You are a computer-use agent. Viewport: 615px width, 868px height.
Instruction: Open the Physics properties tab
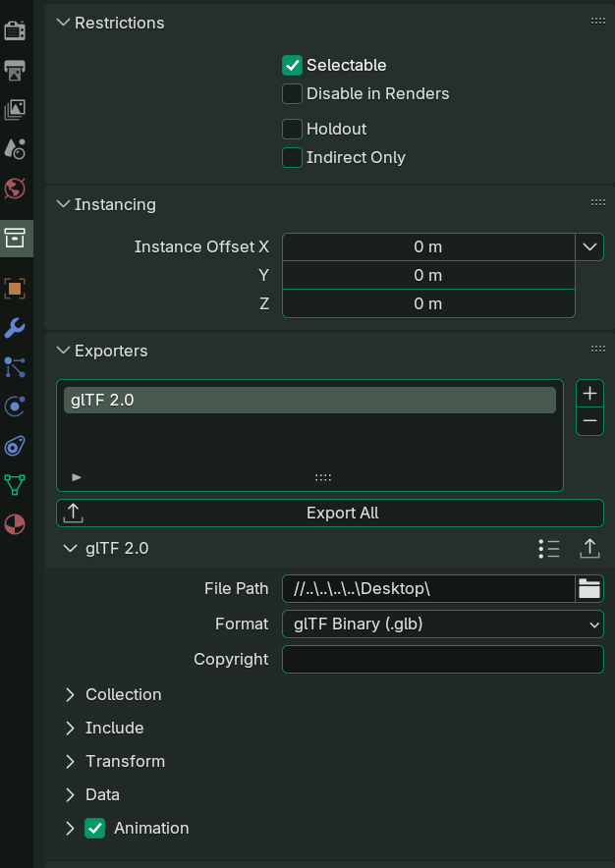[x=15, y=407]
